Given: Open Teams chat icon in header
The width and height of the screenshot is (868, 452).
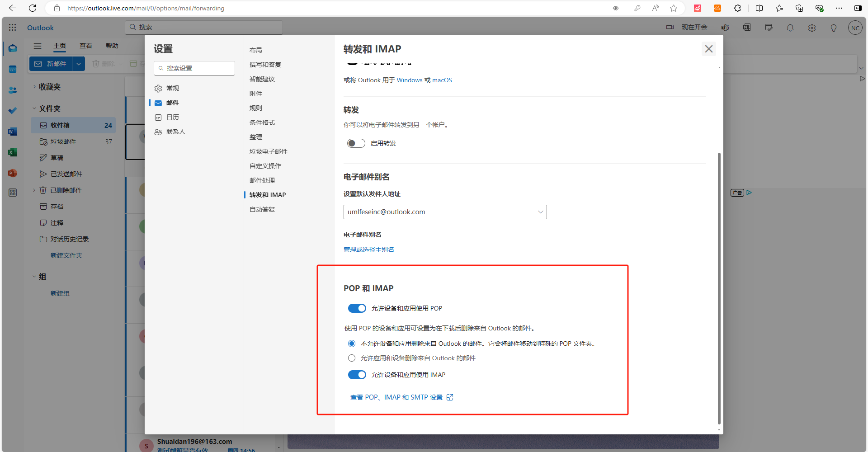Looking at the screenshot, I should pos(725,28).
